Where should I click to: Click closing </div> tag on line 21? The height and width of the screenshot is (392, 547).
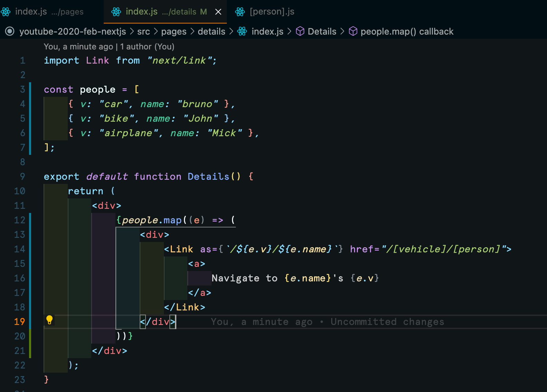(x=110, y=351)
